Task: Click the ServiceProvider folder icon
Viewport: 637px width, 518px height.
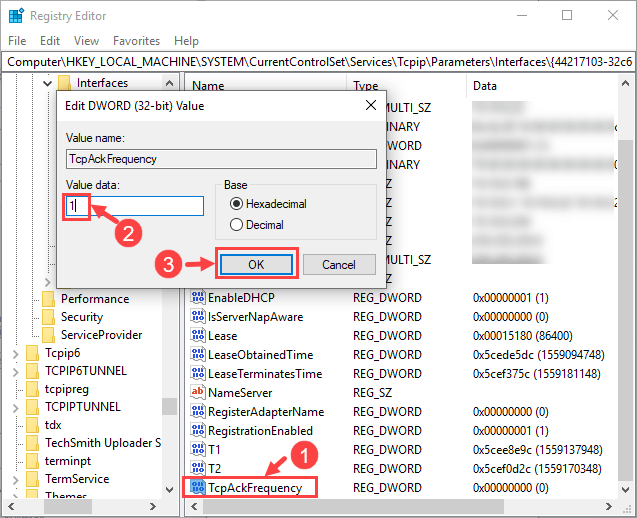Action: [x=48, y=334]
